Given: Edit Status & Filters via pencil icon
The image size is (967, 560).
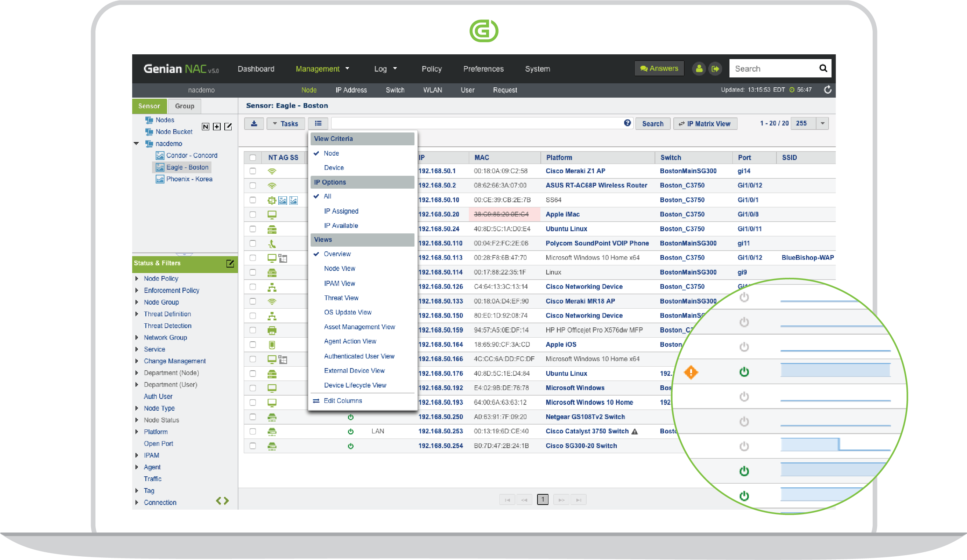Looking at the screenshot, I should [230, 263].
